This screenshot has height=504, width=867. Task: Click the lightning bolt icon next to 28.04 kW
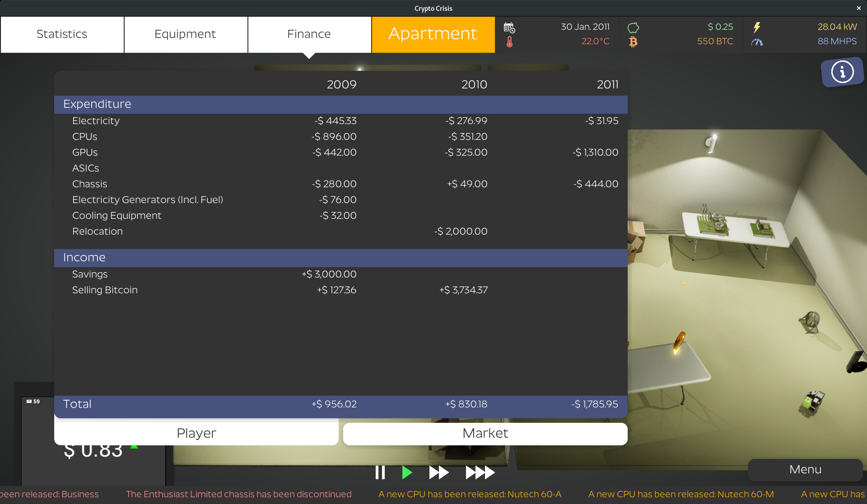[758, 27]
